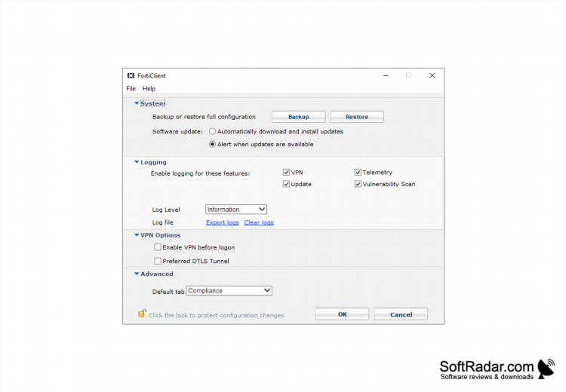This screenshot has height=392, width=566.
Task: Open the Default tab Compliance dropdown
Action: (x=229, y=290)
